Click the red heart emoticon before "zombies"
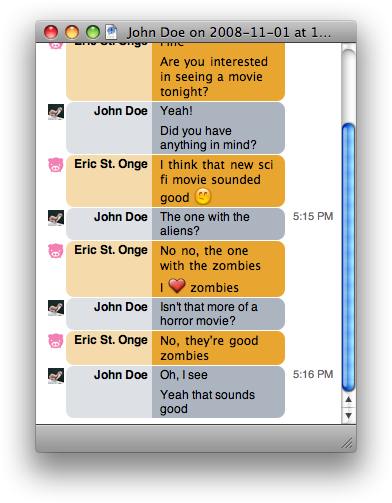This screenshot has height=503, width=392. [x=177, y=286]
